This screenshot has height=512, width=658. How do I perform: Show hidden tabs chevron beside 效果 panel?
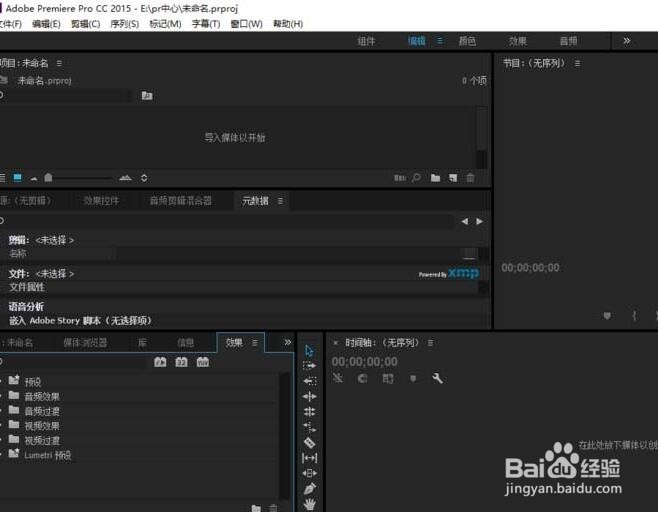click(287, 342)
